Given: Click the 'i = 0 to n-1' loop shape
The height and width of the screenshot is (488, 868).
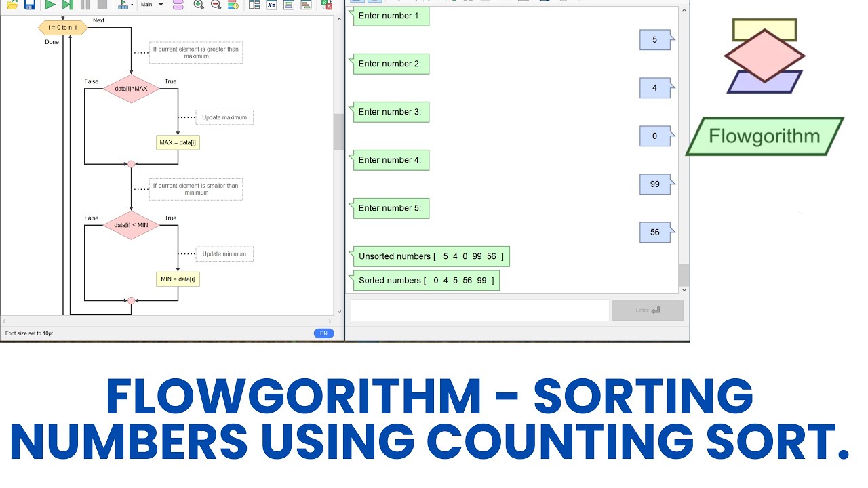Looking at the screenshot, I should click(62, 28).
